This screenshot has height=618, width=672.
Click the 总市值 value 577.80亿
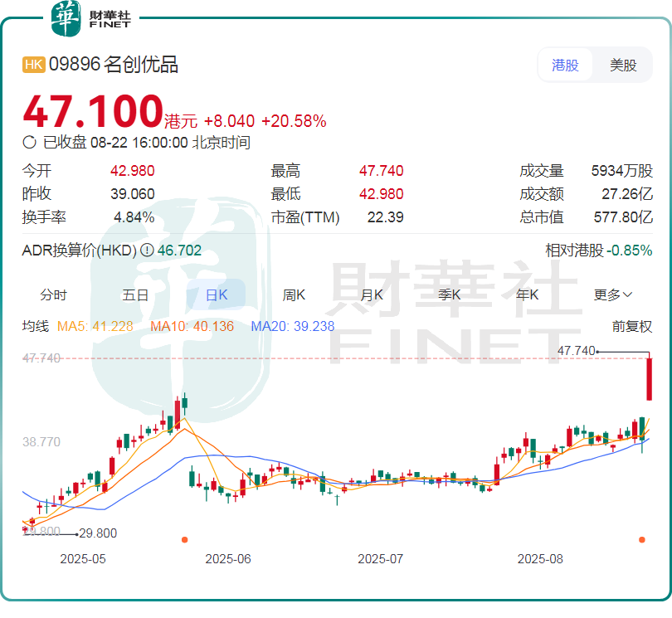click(623, 217)
